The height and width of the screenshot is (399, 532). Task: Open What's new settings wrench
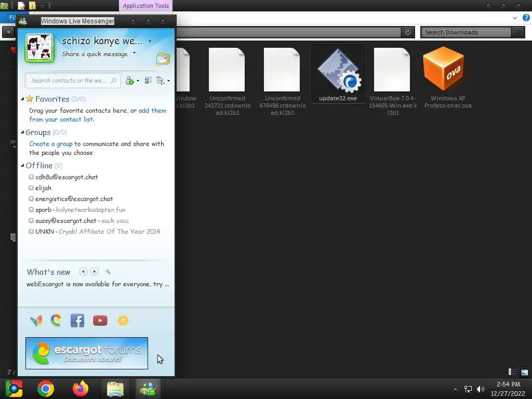pyautogui.click(x=108, y=272)
